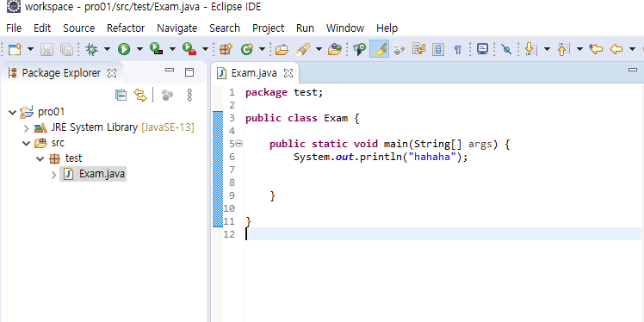Screen dimensions: 644x322
Task: Click the Previous Annotation arrow icon
Action: (563, 50)
